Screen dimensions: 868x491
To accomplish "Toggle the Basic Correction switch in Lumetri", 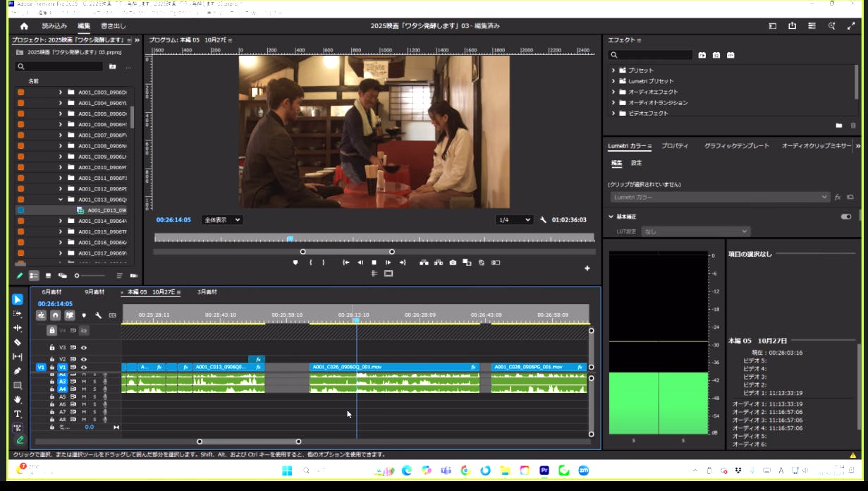I will click(x=846, y=217).
